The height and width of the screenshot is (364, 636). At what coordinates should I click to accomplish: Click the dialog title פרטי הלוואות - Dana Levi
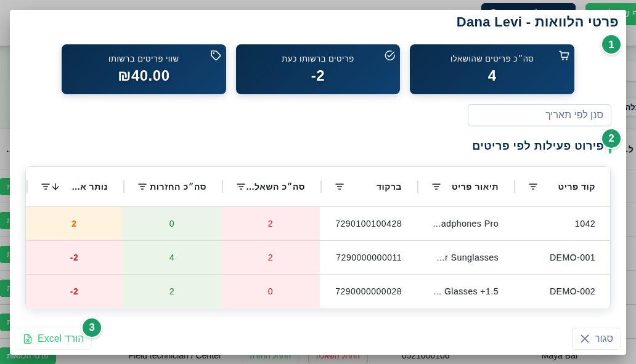pos(537,22)
